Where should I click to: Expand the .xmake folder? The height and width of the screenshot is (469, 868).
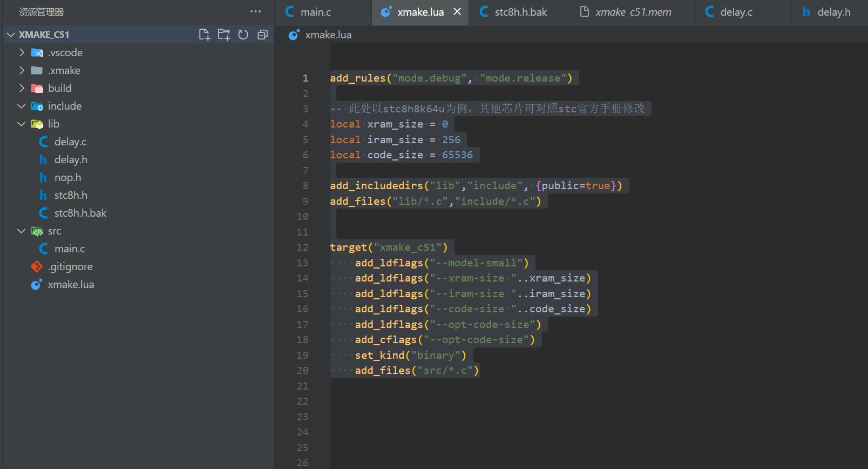coord(64,70)
